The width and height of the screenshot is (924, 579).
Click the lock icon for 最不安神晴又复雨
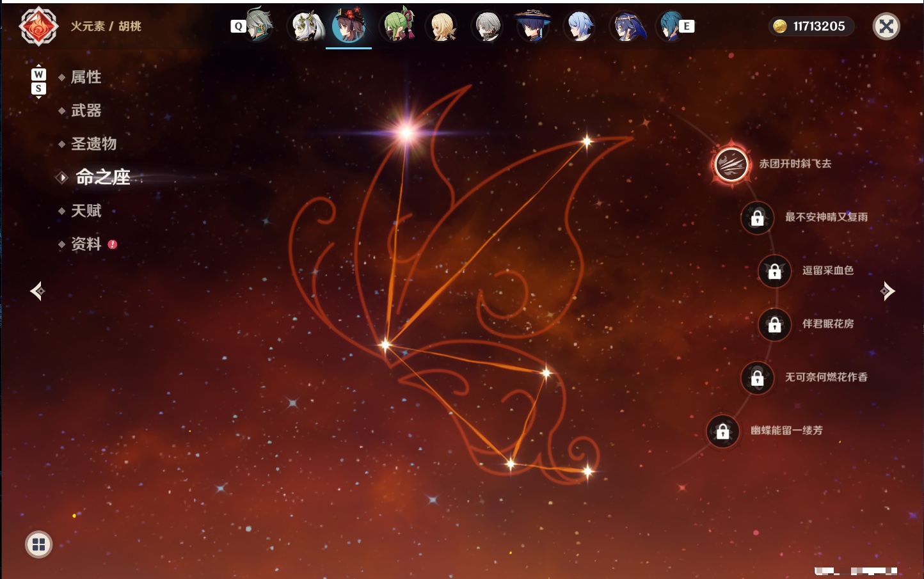click(757, 218)
